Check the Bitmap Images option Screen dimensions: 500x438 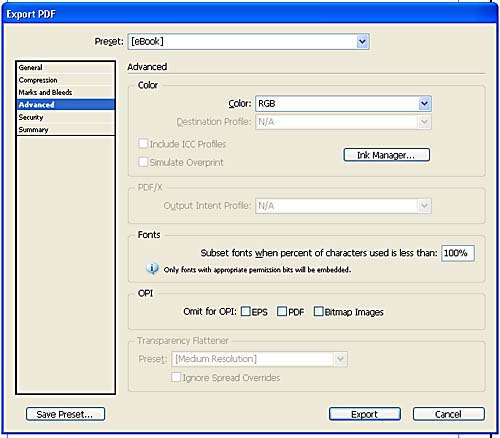pyautogui.click(x=318, y=312)
